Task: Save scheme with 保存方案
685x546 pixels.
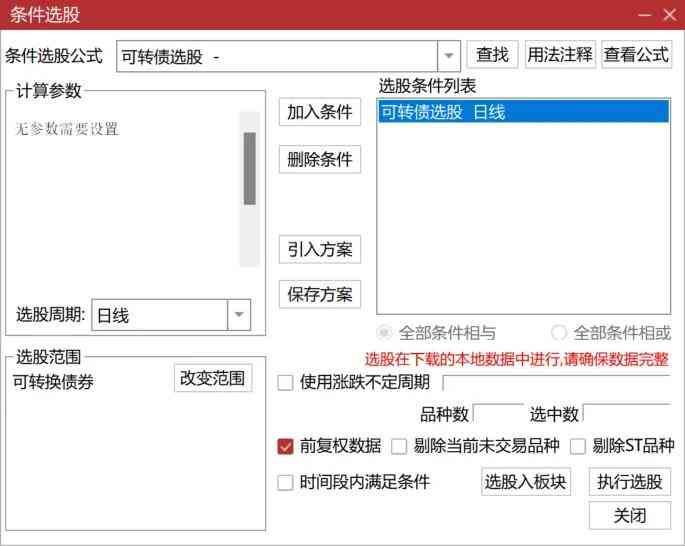Action: pos(319,294)
